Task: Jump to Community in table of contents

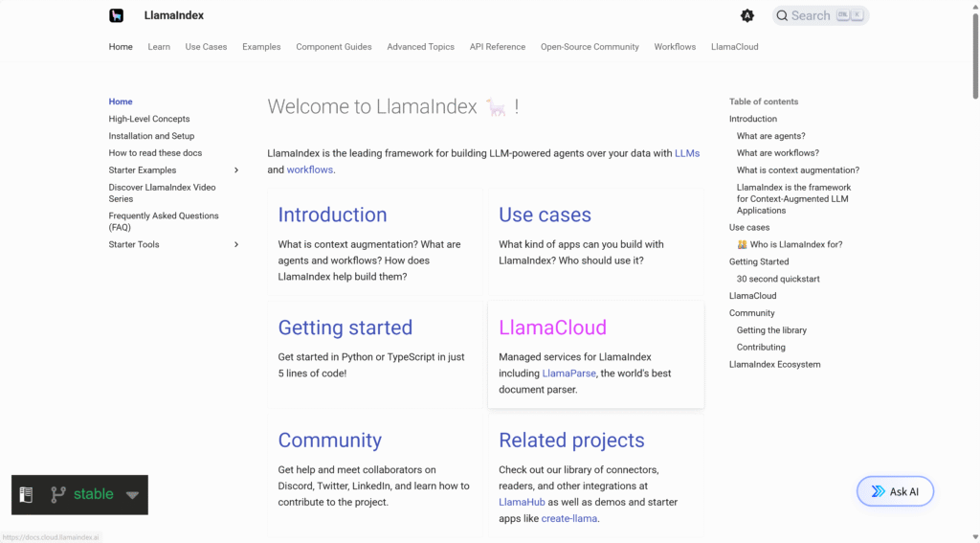Action: point(752,313)
